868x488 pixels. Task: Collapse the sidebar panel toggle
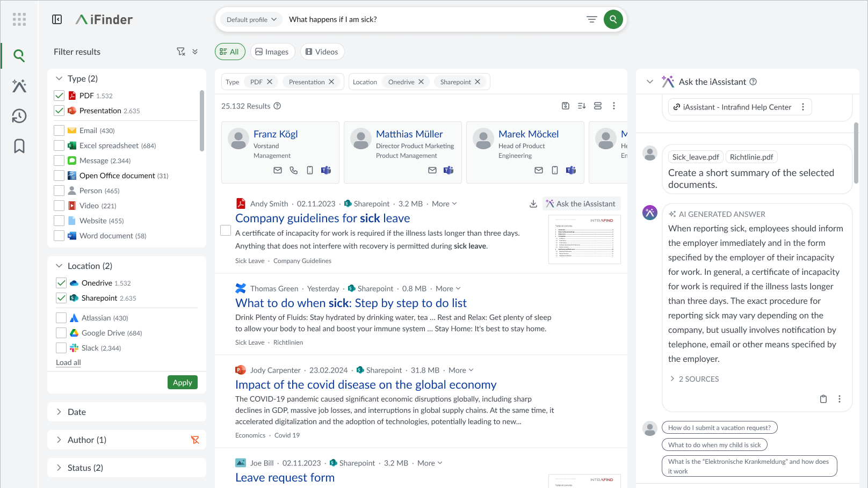click(57, 19)
